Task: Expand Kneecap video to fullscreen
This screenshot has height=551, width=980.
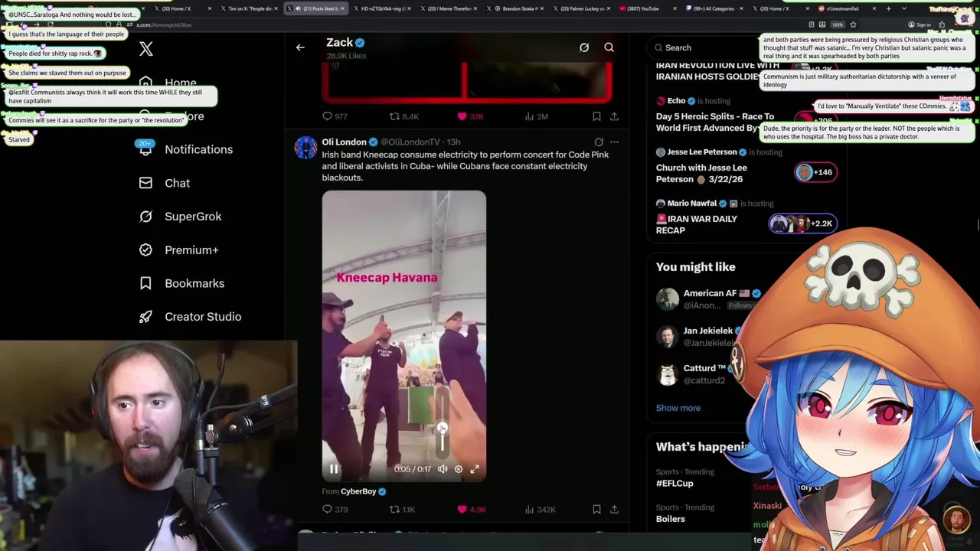Action: click(x=475, y=469)
